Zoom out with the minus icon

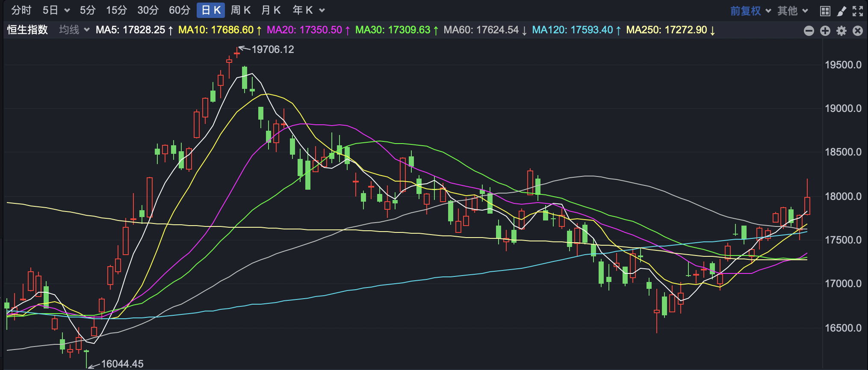click(809, 31)
